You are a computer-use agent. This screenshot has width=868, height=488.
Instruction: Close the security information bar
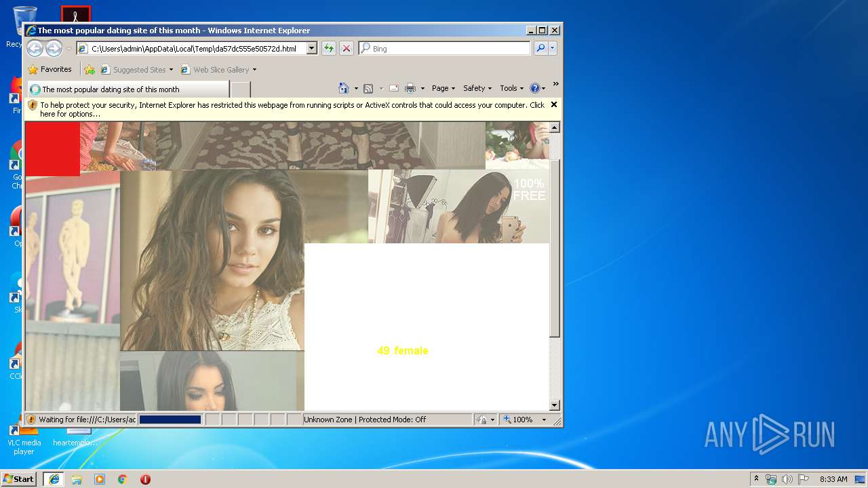(554, 104)
